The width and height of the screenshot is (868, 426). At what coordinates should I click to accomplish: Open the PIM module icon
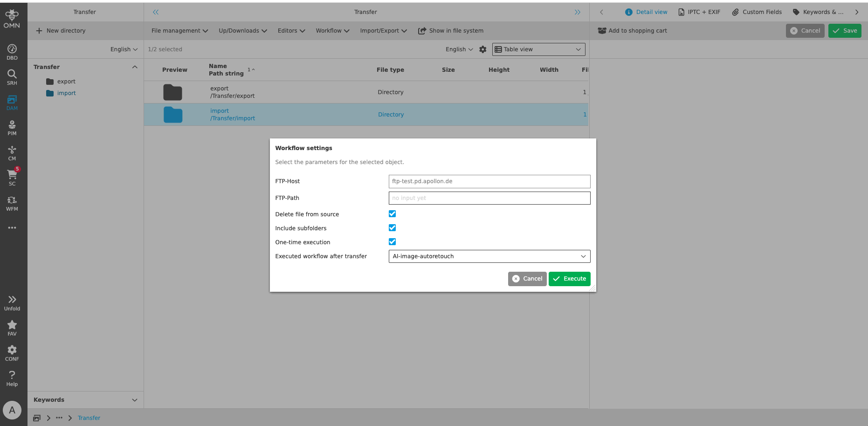point(12,127)
